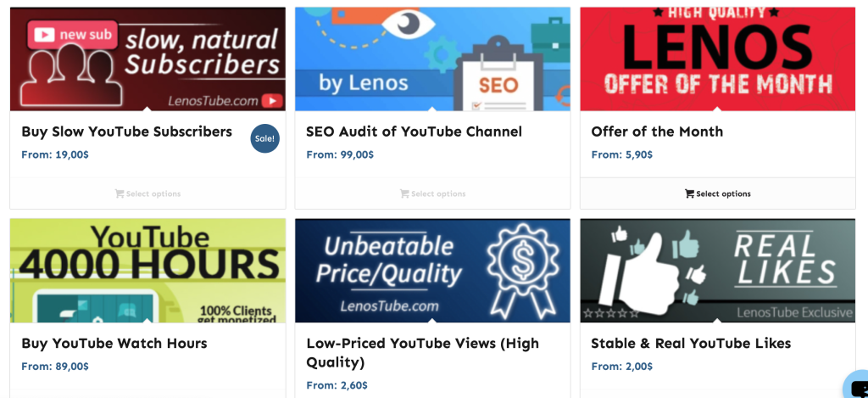The height and width of the screenshot is (398, 868).
Task: Click the YouTube 4000 HOURS banner image
Action: tap(147, 271)
